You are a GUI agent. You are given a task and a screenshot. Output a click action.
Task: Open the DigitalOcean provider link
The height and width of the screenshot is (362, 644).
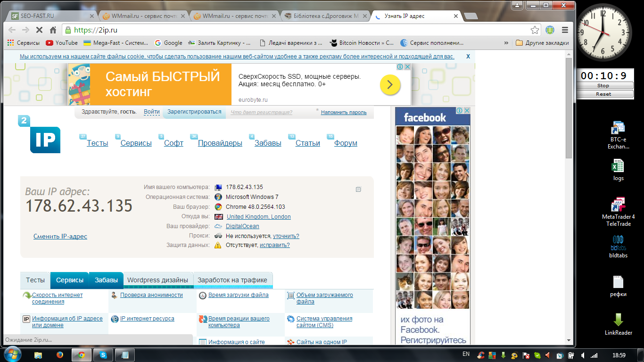(x=242, y=226)
